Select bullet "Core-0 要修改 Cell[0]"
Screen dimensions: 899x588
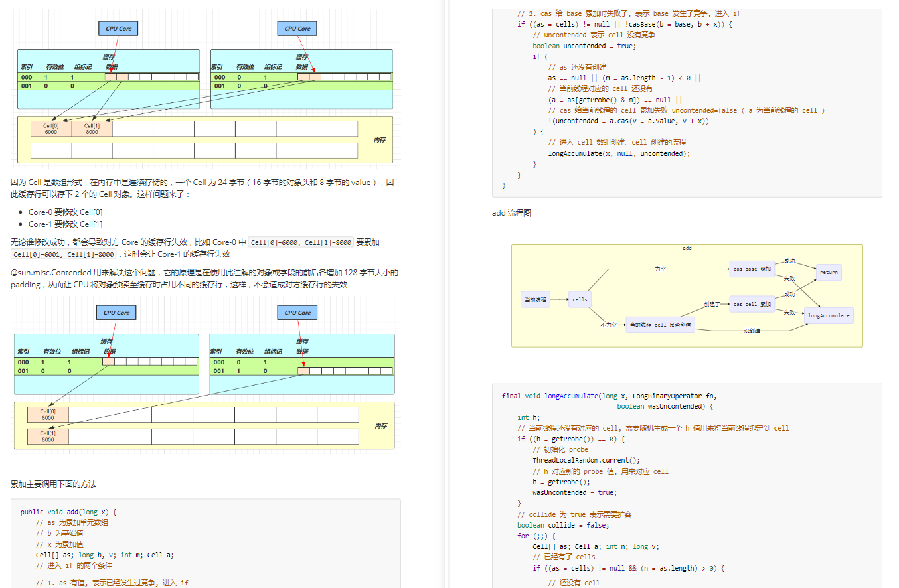[x=66, y=212]
